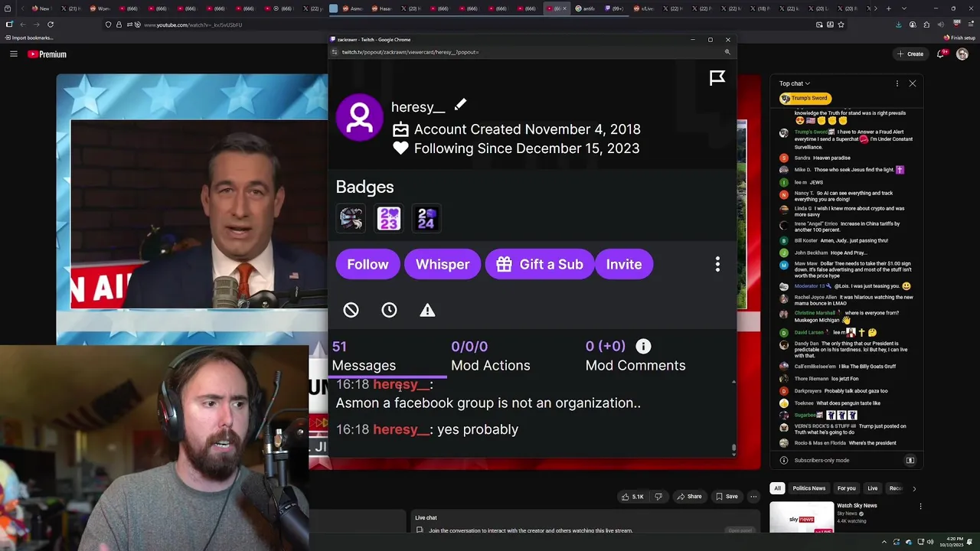This screenshot has height=551, width=980.
Task: Click the system tray volume icon
Action: click(x=930, y=543)
